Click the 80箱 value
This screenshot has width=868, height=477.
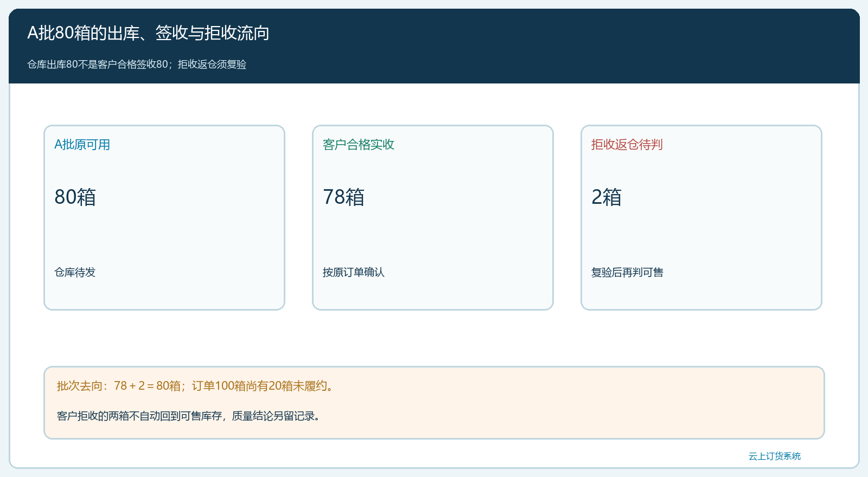[75, 197]
